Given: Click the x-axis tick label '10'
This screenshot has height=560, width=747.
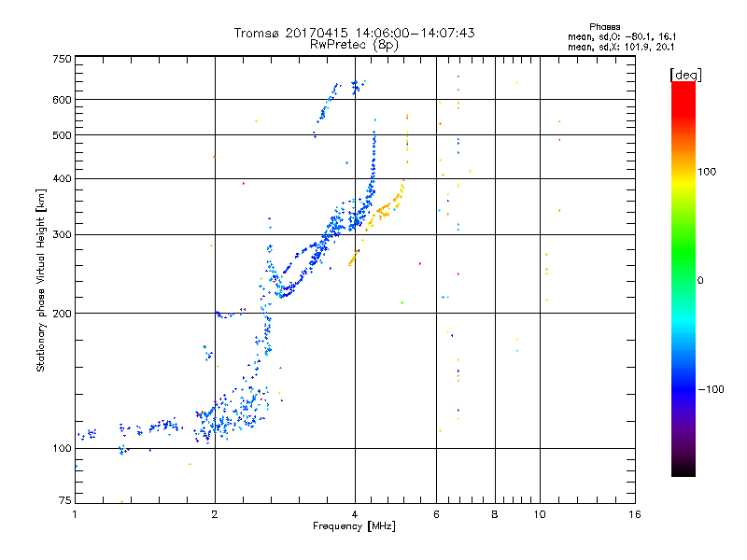Looking at the screenshot, I should pos(540,514).
